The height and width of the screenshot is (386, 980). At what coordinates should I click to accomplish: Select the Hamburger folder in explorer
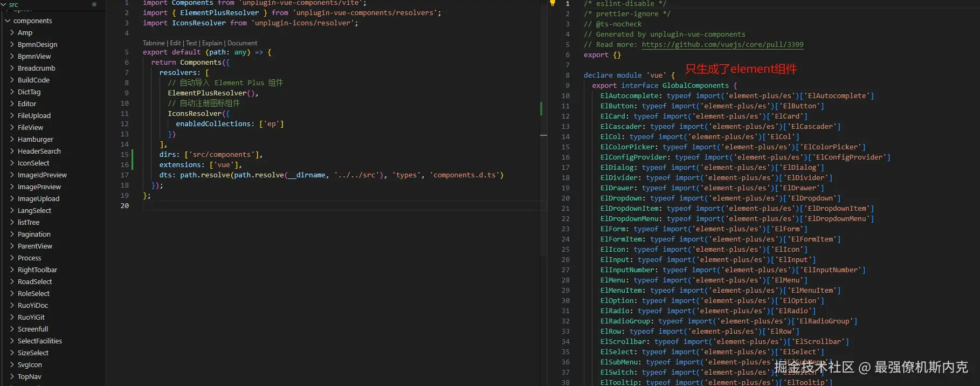(x=35, y=140)
